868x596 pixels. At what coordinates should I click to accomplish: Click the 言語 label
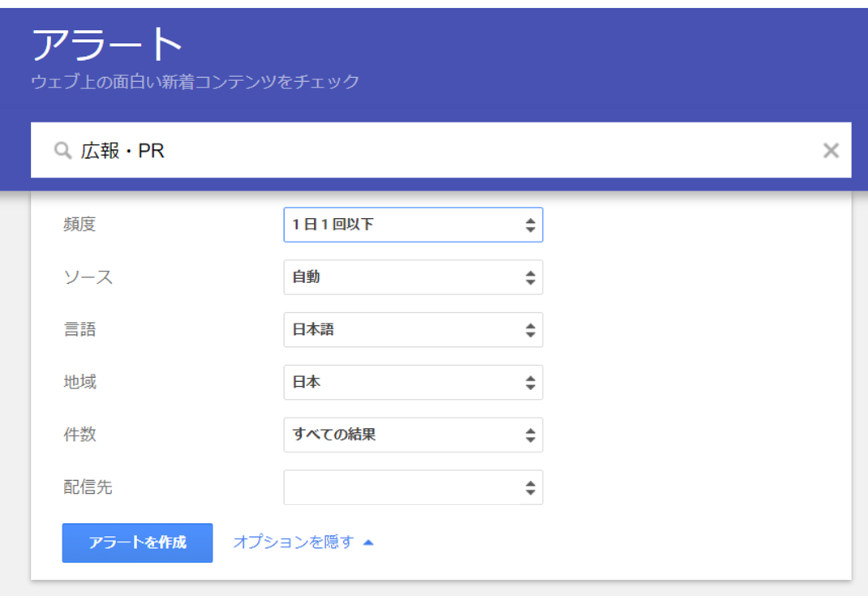tap(79, 330)
